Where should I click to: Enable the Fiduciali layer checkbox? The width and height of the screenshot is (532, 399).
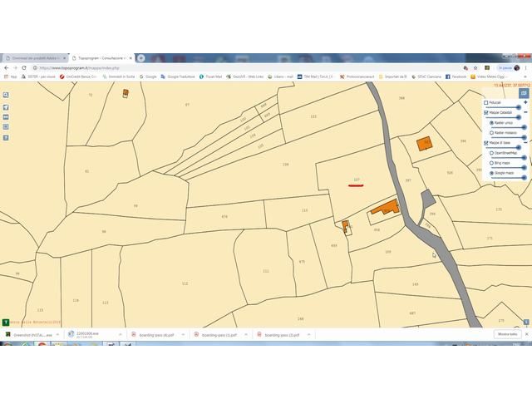486,103
